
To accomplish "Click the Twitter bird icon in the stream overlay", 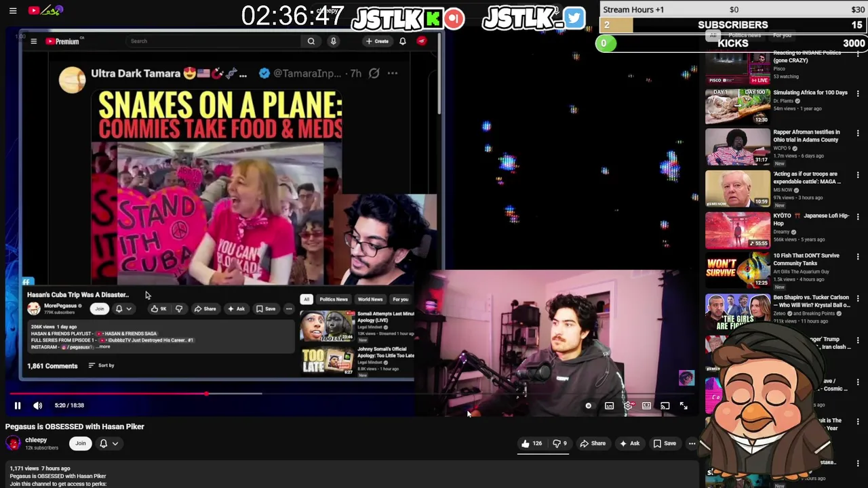I will pyautogui.click(x=574, y=18).
